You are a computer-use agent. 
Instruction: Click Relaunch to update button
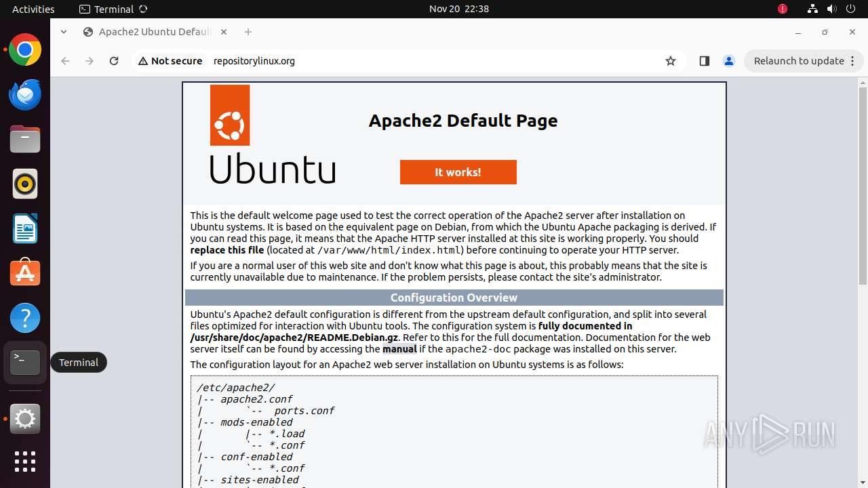coord(799,61)
